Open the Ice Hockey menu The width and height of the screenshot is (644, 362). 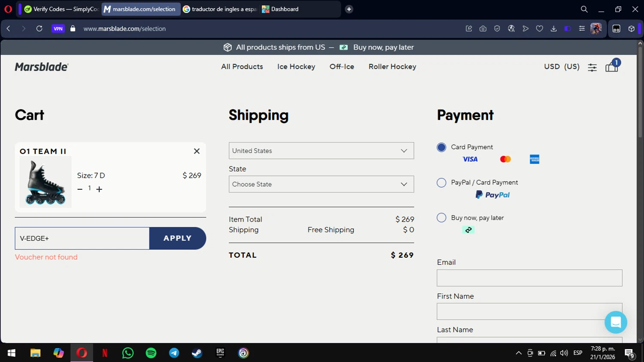(296, 67)
